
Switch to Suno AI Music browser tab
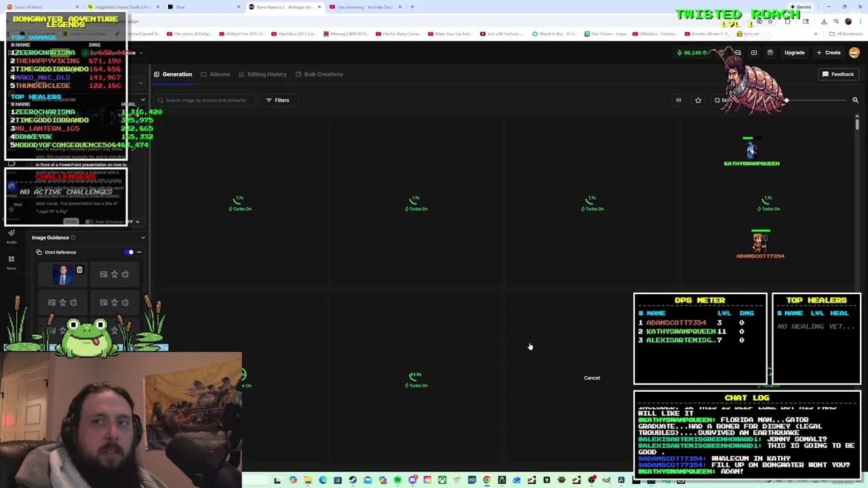click(x=42, y=7)
